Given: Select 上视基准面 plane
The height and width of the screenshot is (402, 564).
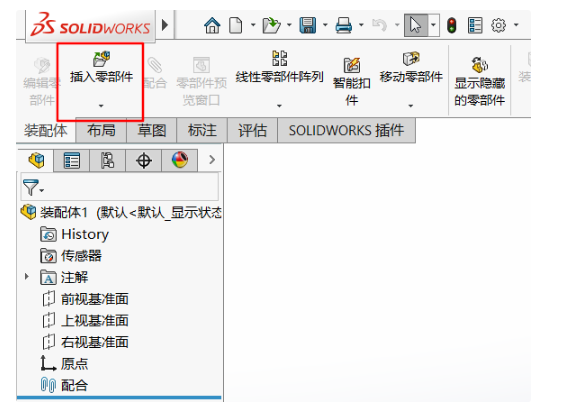Looking at the screenshot, I should (x=85, y=320).
